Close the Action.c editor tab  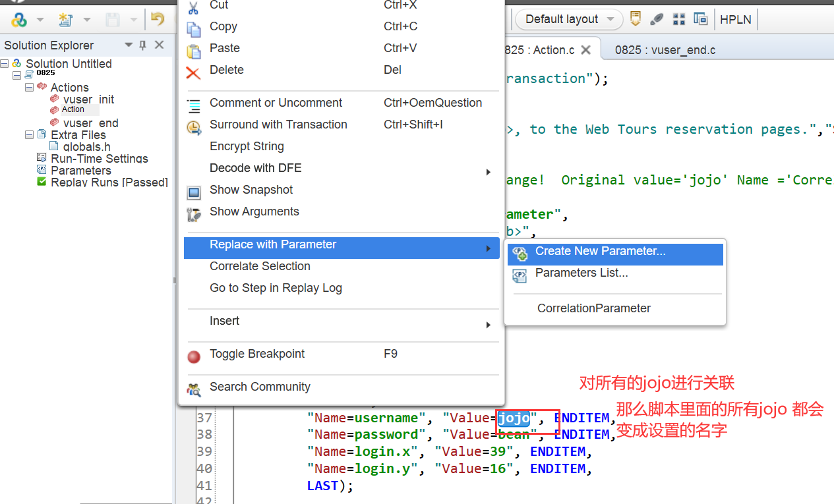586,50
